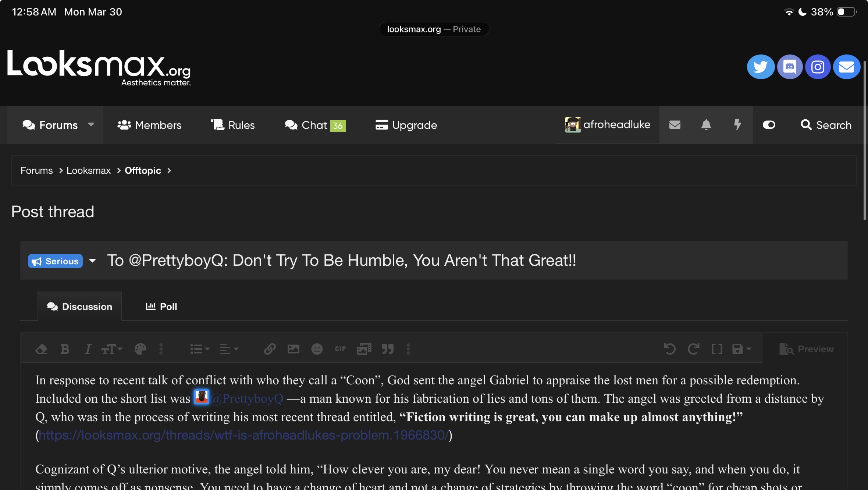Toggle BB code mode brackets

point(717,349)
